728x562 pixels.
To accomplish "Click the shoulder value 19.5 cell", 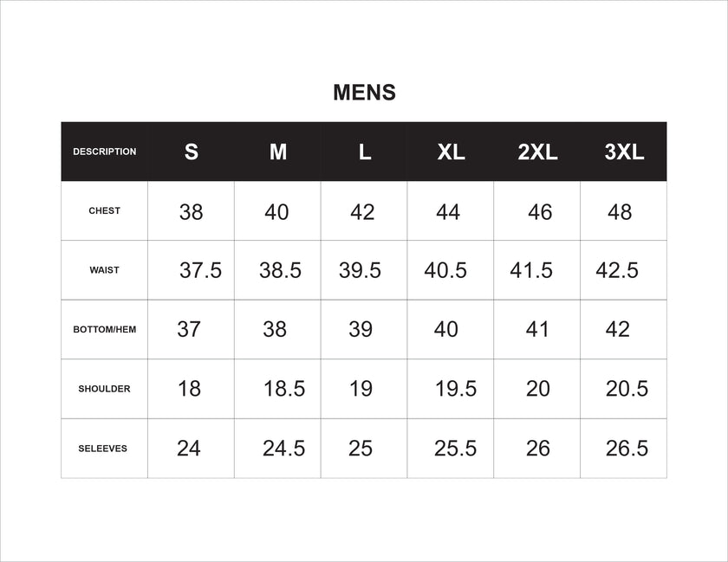I will [456, 389].
